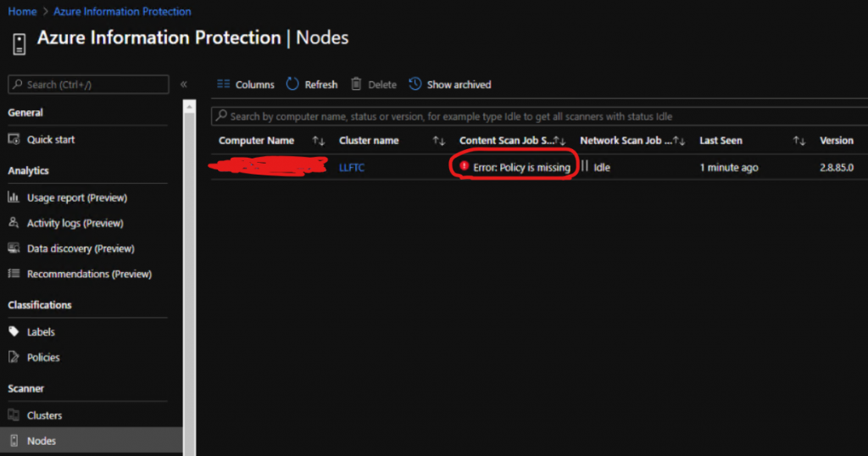
Task: Open the LLFTC cluster link
Action: click(x=352, y=167)
